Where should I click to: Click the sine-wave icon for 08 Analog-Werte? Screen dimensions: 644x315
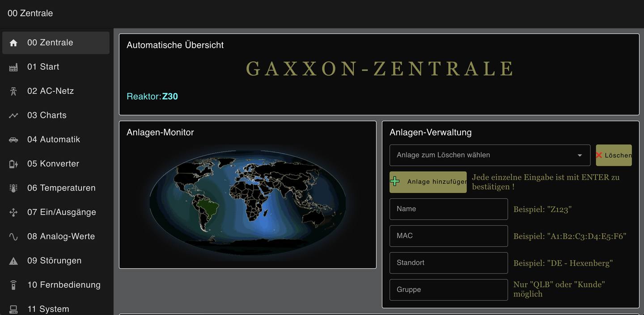pyautogui.click(x=13, y=236)
